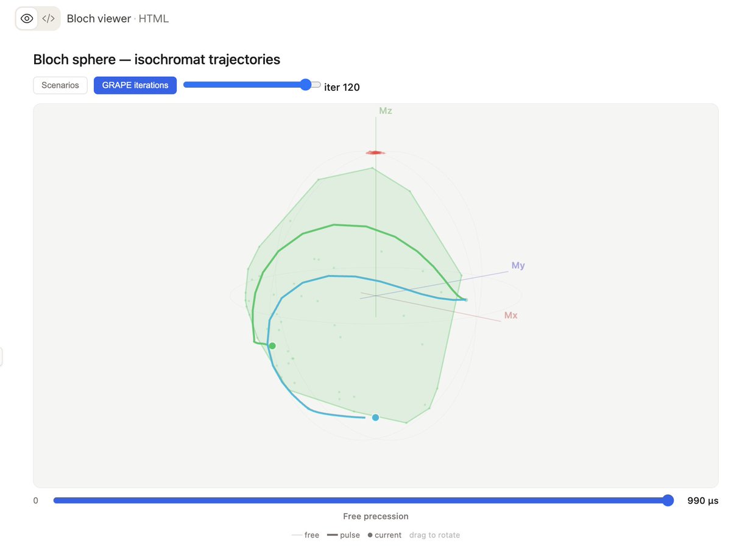Click the My axis label

[518, 266]
